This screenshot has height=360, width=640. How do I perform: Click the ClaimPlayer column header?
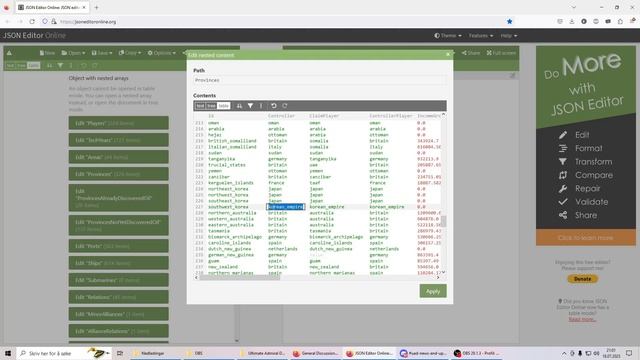pos(324,116)
